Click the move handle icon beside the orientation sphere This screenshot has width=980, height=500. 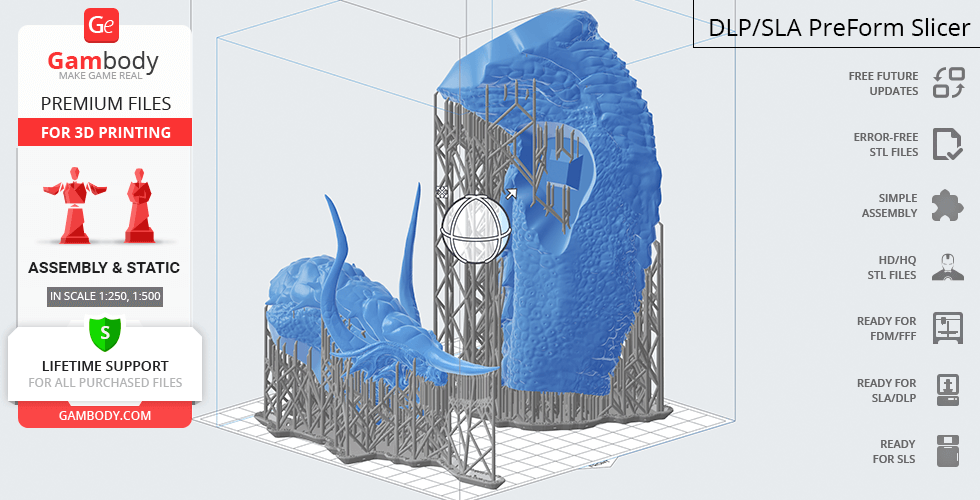click(x=442, y=191)
